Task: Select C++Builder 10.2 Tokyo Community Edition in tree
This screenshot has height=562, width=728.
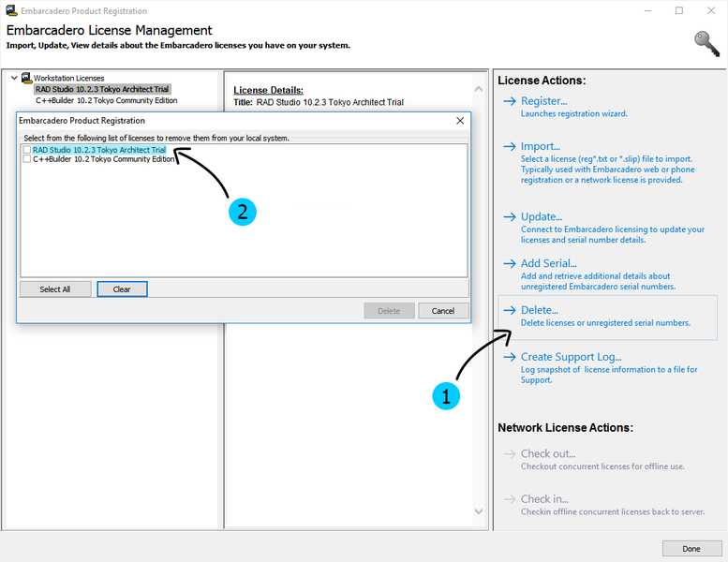Action: pos(106,101)
